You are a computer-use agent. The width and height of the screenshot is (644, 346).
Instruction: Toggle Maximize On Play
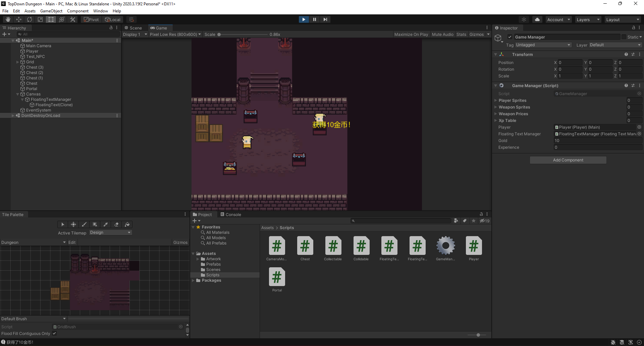pyautogui.click(x=411, y=34)
